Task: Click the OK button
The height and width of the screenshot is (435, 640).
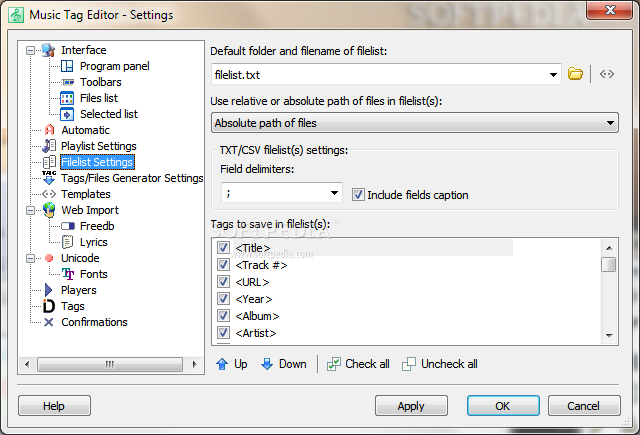Action: pyautogui.click(x=503, y=406)
